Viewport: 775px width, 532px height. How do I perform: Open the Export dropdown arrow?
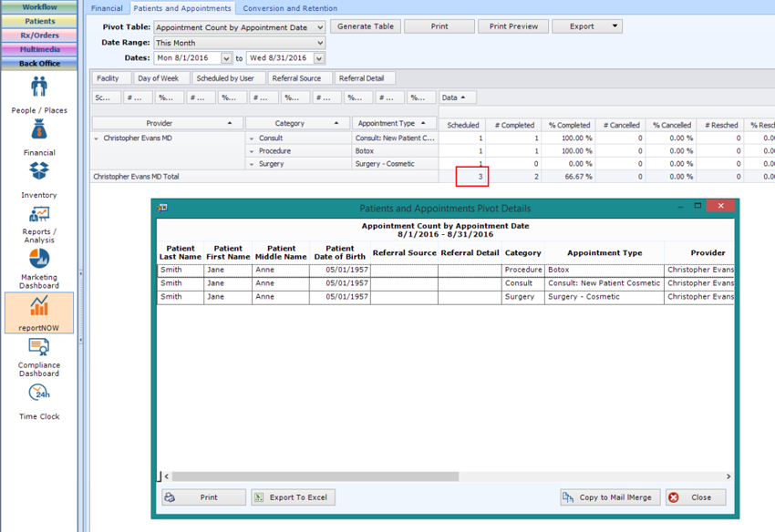click(613, 26)
